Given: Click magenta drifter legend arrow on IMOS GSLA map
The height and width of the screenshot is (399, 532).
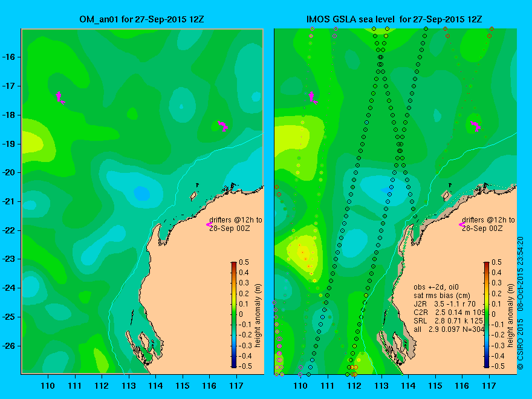Looking at the screenshot, I should 462,224.
